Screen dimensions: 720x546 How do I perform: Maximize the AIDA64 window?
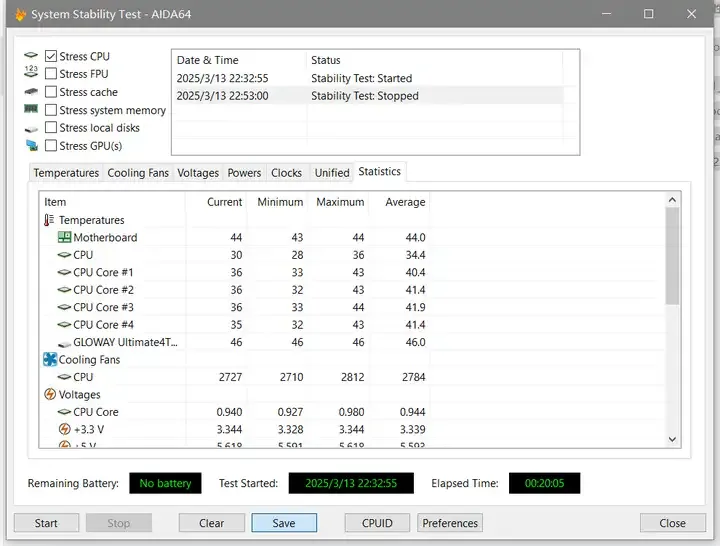(x=648, y=14)
